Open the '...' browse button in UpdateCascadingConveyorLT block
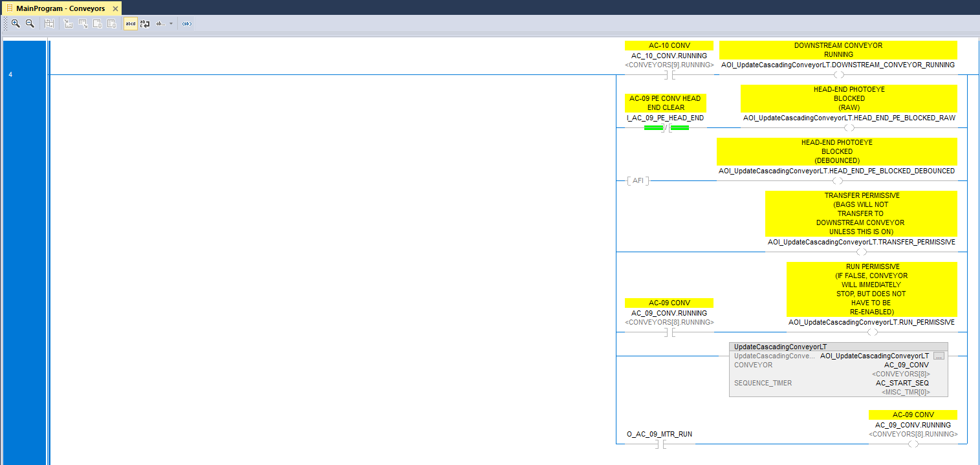 pos(939,356)
